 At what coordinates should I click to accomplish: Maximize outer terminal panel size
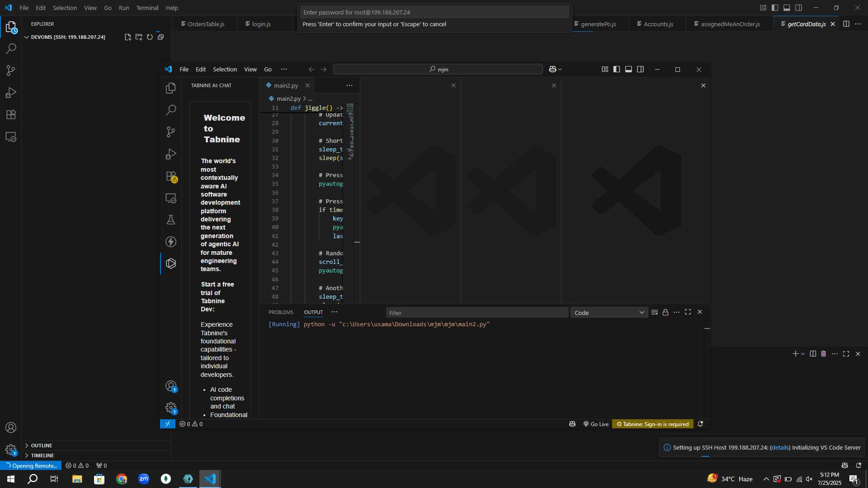[x=846, y=354]
